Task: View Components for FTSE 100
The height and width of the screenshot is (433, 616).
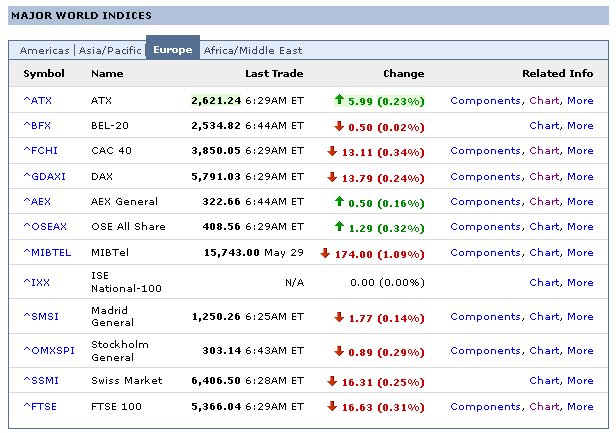Action: point(486,407)
